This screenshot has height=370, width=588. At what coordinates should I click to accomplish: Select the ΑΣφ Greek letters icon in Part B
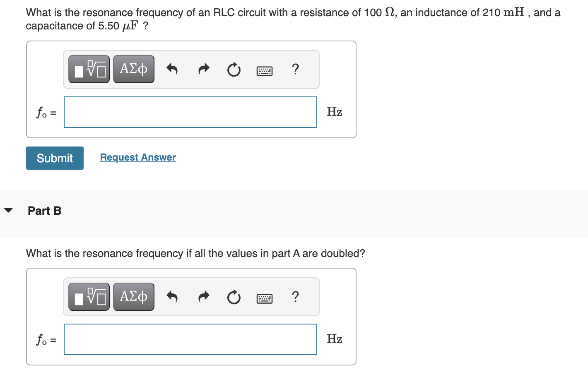133,296
